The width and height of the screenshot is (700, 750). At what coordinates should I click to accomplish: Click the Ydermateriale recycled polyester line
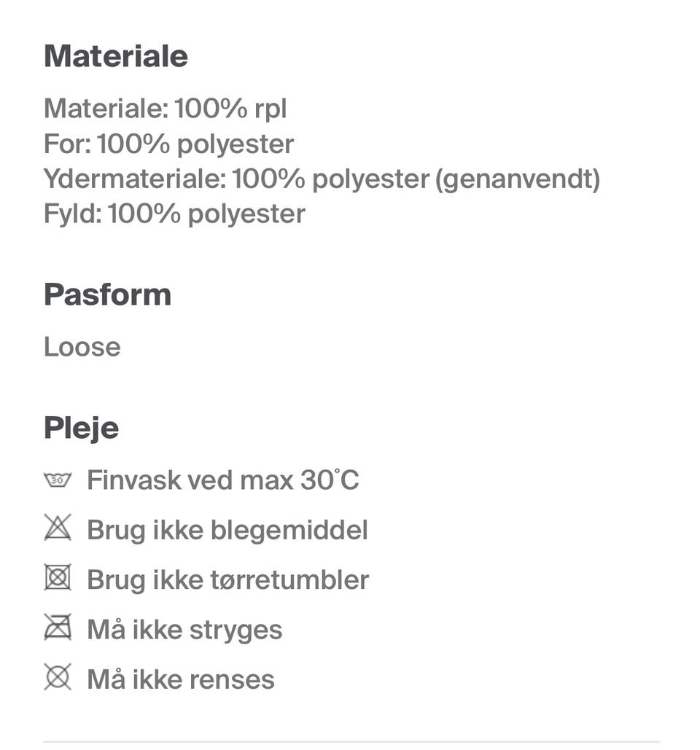[321, 179]
